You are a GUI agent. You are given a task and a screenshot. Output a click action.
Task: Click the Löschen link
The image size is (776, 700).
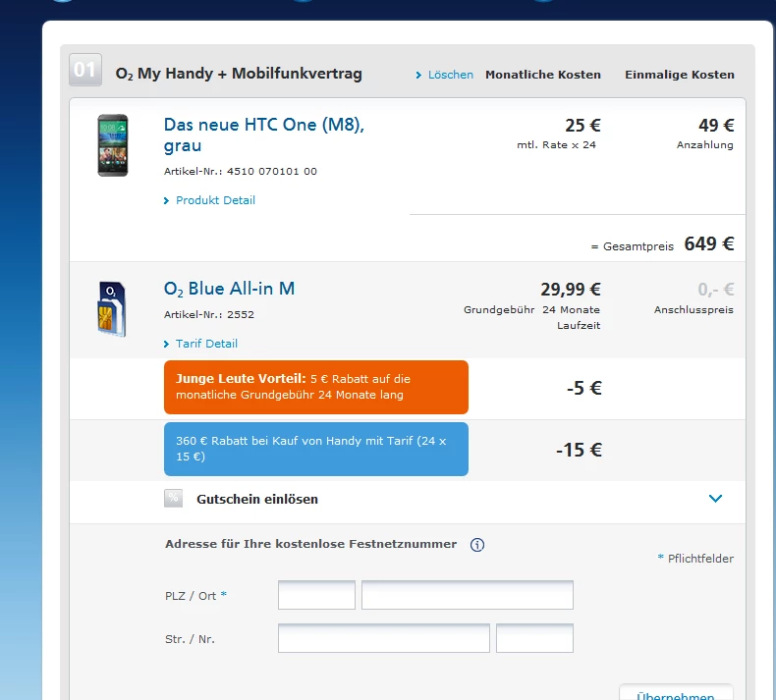pos(445,75)
